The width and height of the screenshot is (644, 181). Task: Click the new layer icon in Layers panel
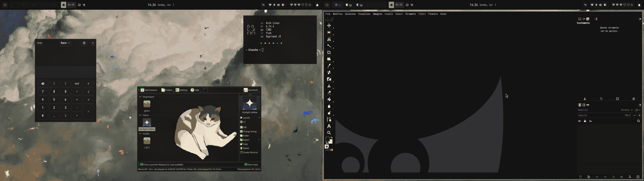coord(580,177)
